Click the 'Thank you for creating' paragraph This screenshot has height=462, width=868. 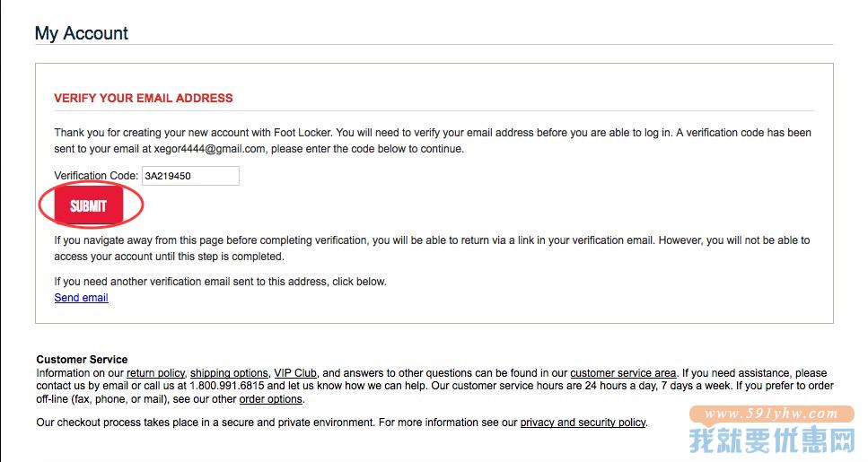tap(433, 141)
